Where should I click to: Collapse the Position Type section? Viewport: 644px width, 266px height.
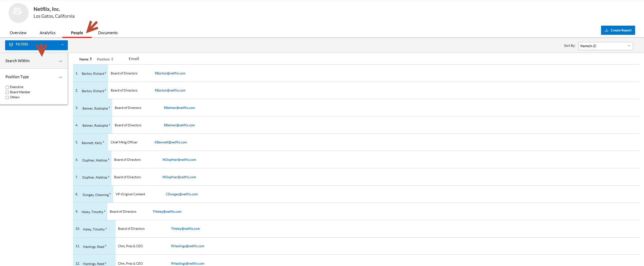click(x=34, y=77)
